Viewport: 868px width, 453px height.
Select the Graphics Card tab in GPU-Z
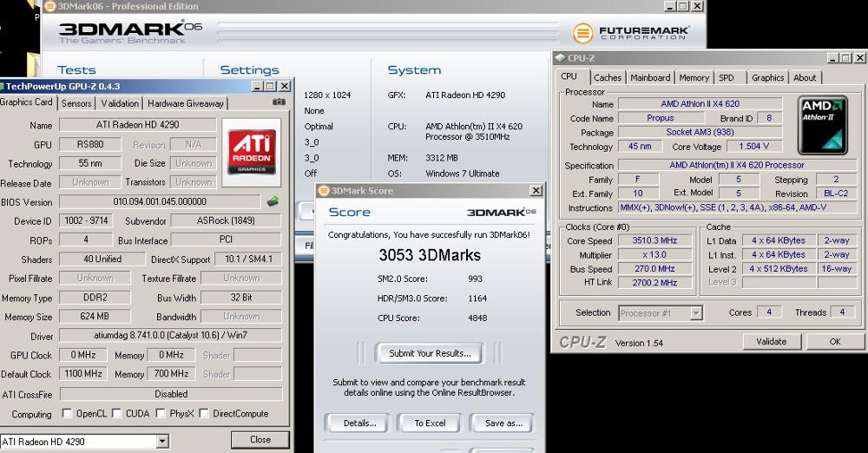(27, 102)
